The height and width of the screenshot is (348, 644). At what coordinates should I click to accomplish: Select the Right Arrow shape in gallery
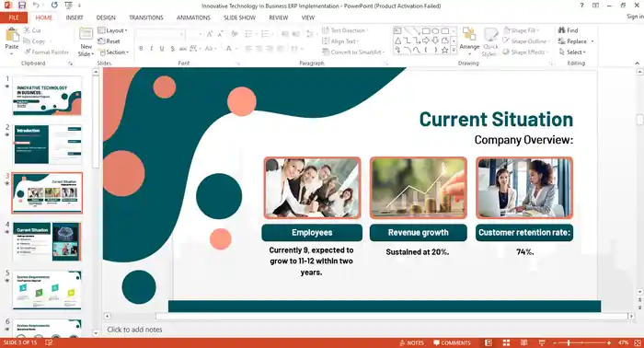[x=426, y=41]
